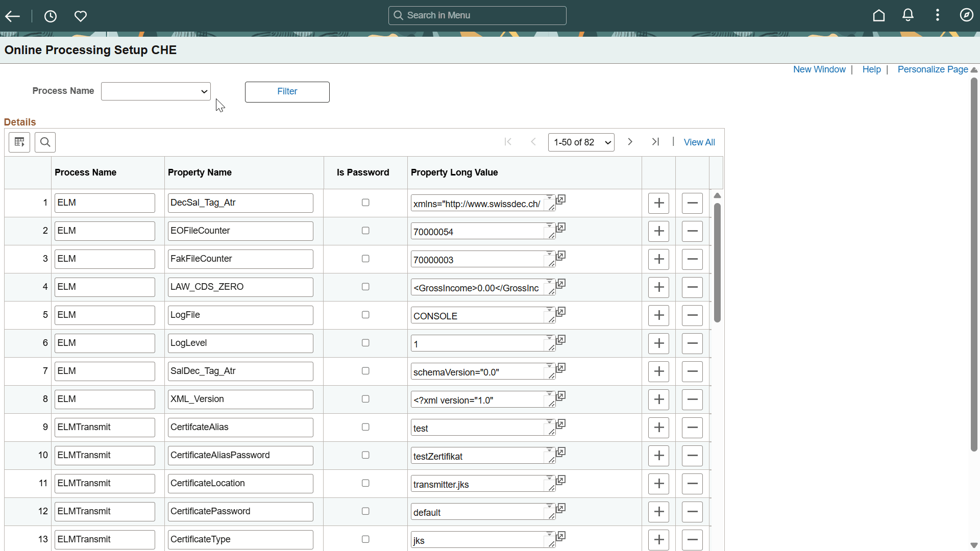Check the Is Password box for LogFile row
980x551 pixels.
pyautogui.click(x=365, y=315)
